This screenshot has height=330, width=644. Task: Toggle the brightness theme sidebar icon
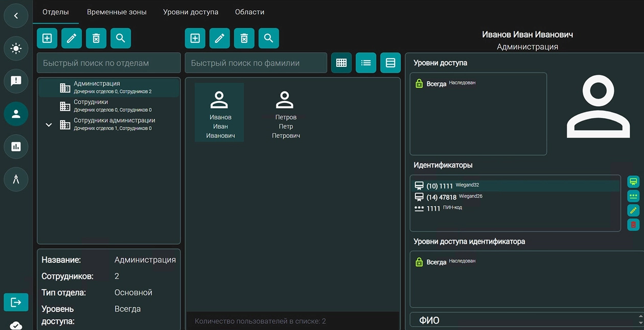click(x=16, y=49)
